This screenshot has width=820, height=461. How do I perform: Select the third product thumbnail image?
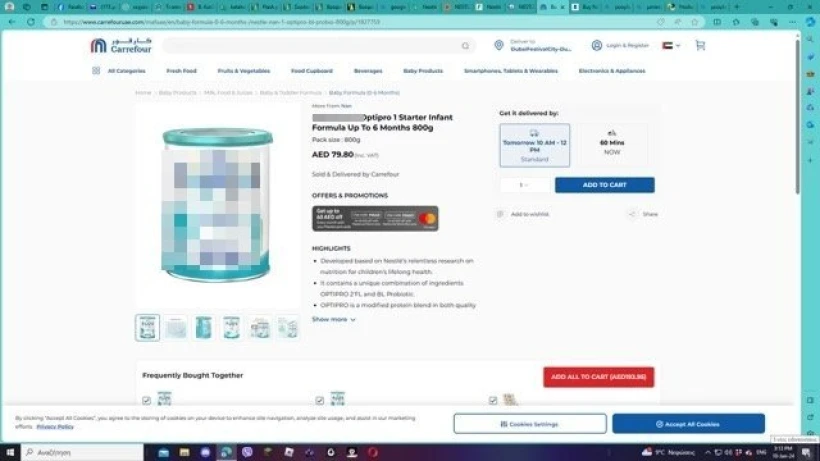pos(203,327)
